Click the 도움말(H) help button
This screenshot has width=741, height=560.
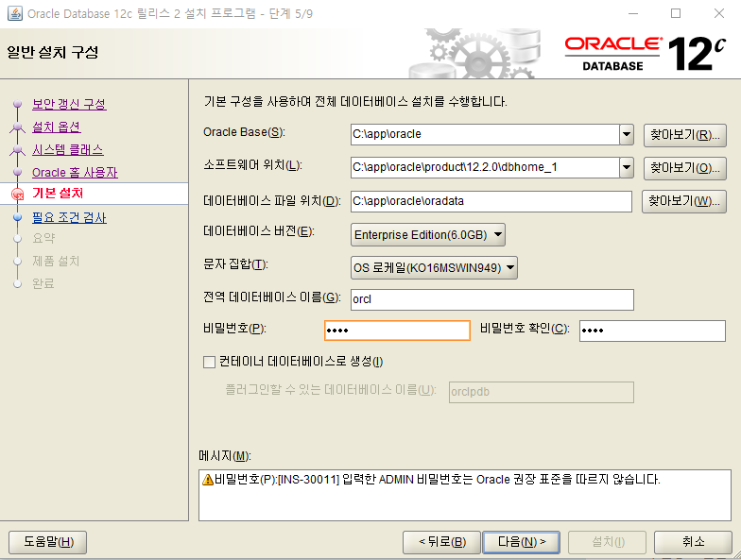pos(47,542)
